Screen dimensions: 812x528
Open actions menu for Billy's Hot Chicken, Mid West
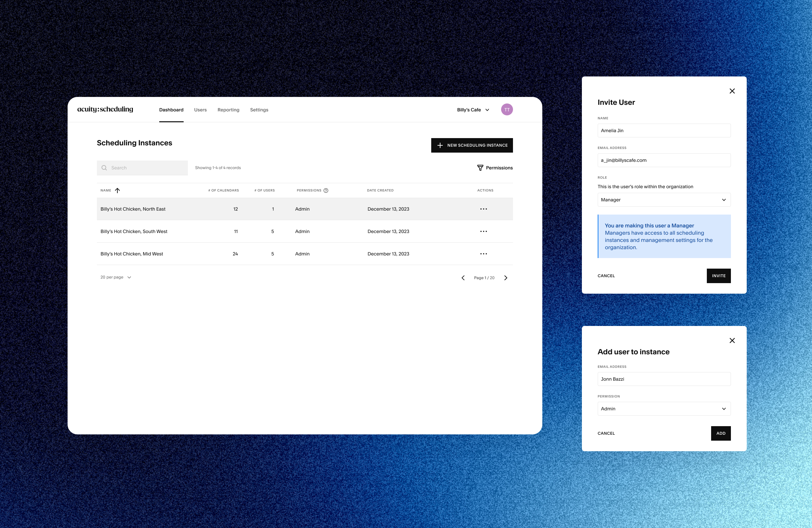coord(483,254)
